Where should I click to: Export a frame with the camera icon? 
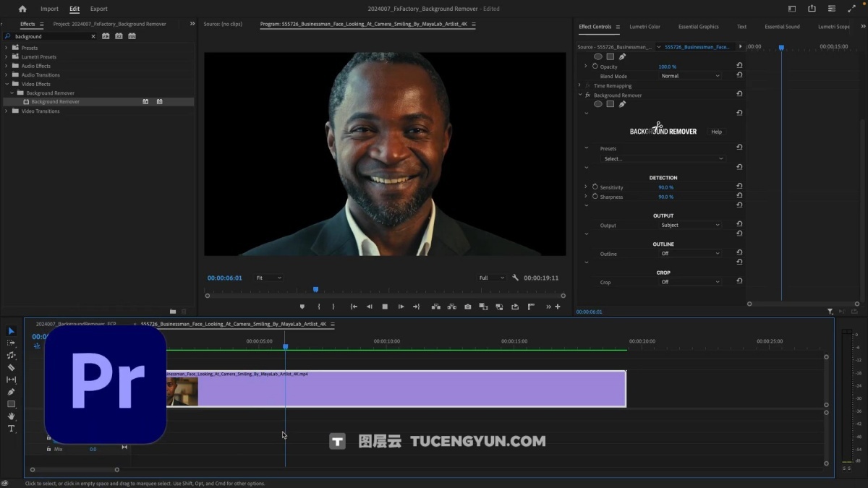(x=468, y=307)
